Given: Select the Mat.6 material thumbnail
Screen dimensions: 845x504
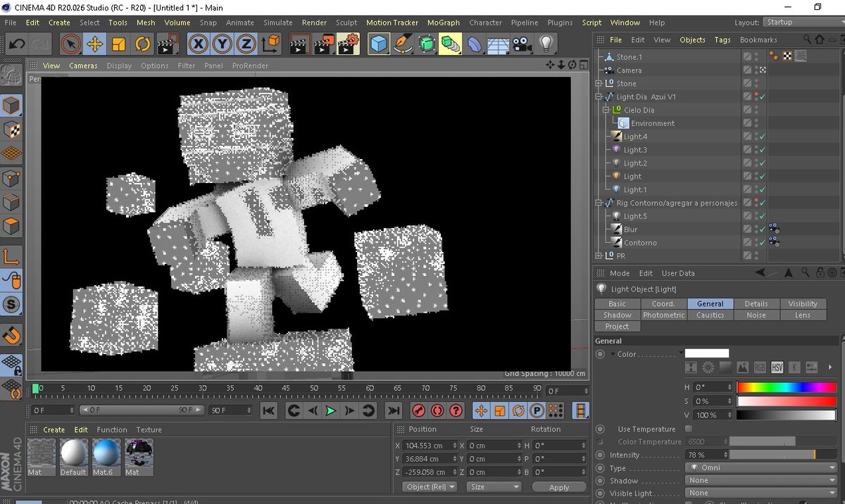Looking at the screenshot, I should click(106, 456).
